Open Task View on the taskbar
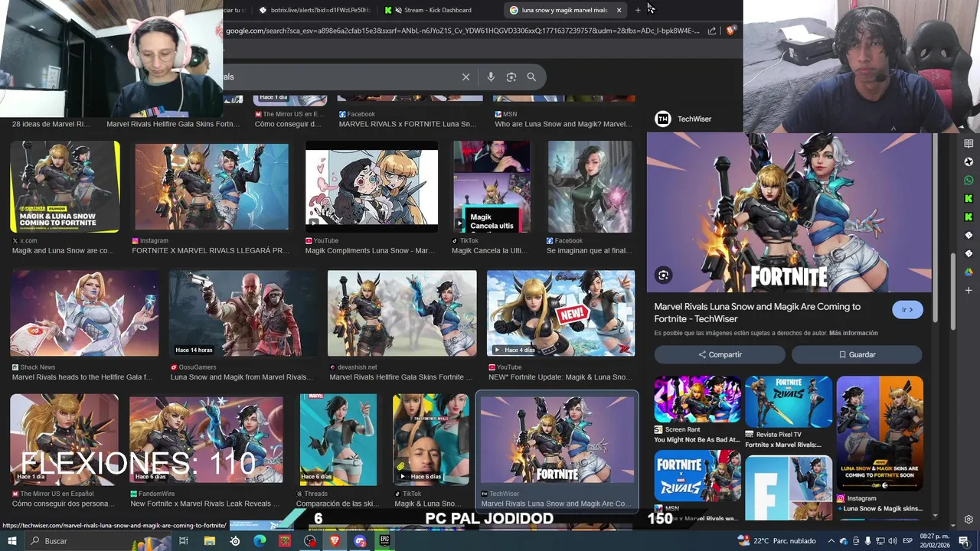980x551 pixels. click(184, 541)
